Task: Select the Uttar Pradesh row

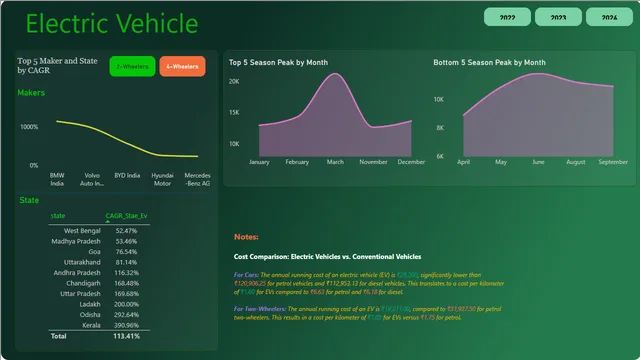Action: tap(99, 294)
